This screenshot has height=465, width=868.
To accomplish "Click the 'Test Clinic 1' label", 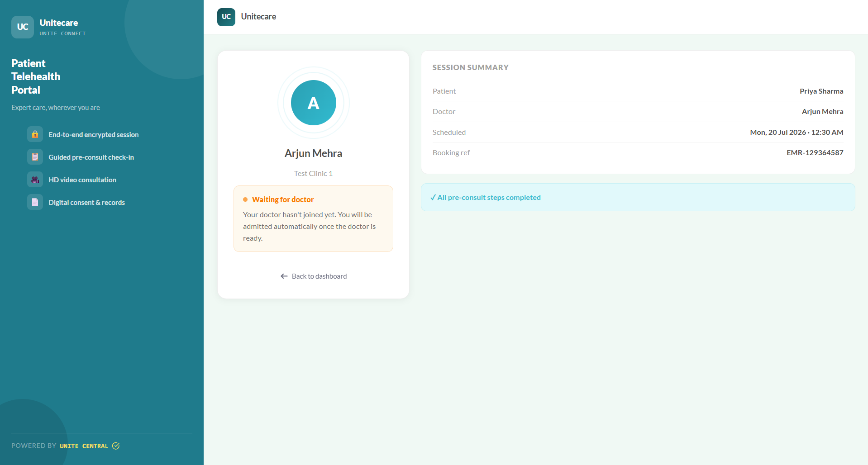I will (x=314, y=173).
